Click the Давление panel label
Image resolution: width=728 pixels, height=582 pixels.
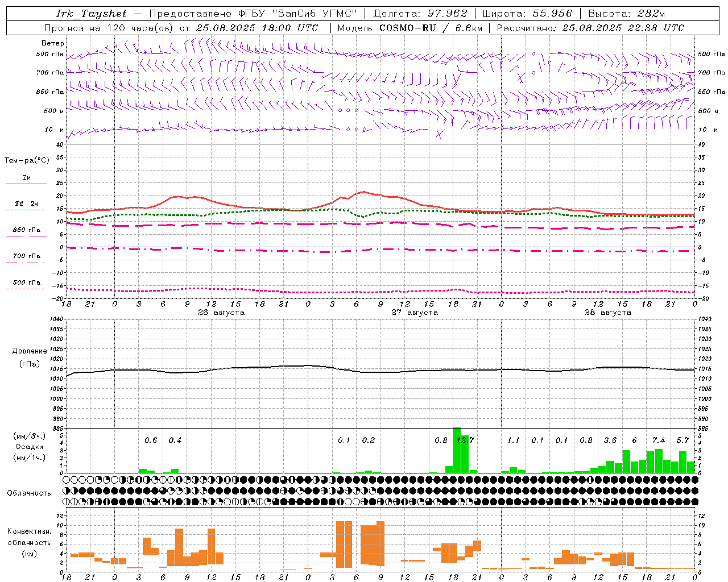(x=30, y=351)
